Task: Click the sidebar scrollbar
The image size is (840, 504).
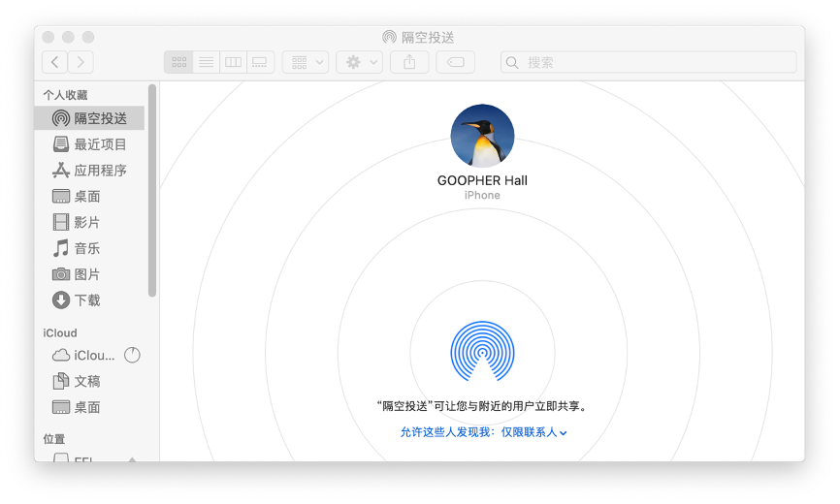Action: coord(152,190)
